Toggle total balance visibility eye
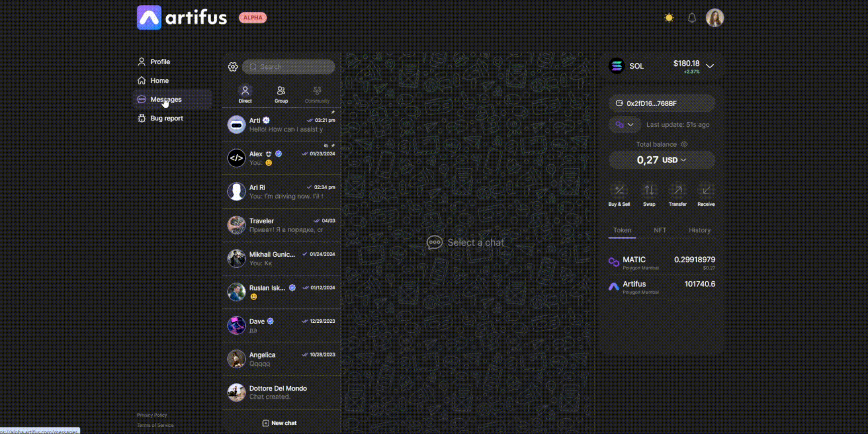 (x=684, y=144)
